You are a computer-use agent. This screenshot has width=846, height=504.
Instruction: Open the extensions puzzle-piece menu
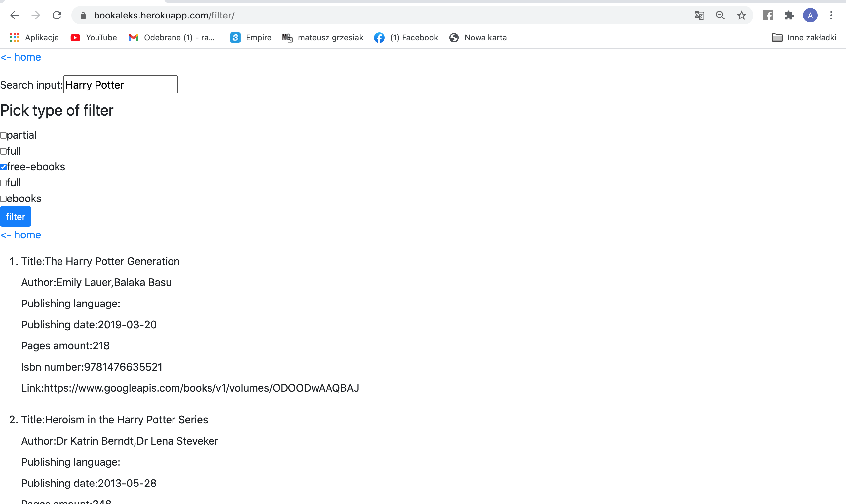pos(789,15)
